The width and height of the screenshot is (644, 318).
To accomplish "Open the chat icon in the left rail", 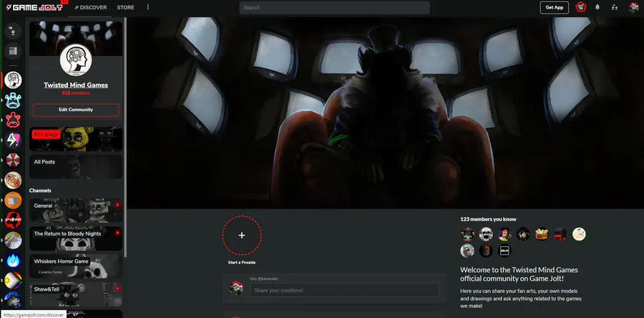I will coord(13,32).
